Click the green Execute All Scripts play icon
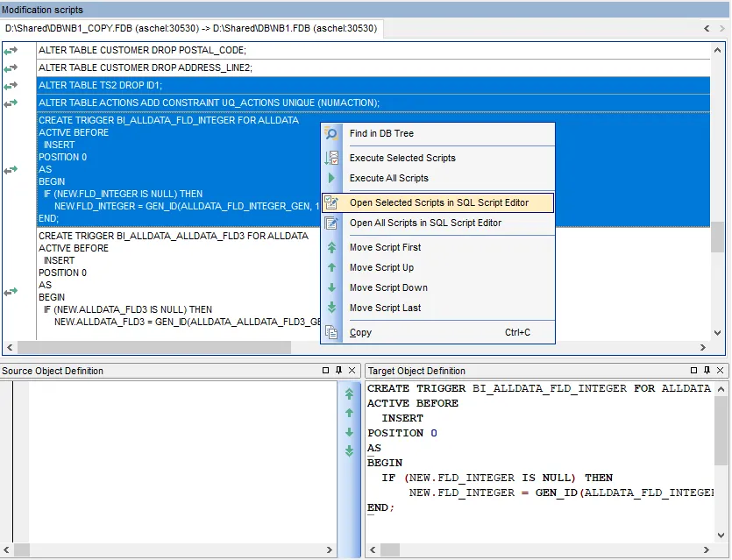 (x=331, y=178)
